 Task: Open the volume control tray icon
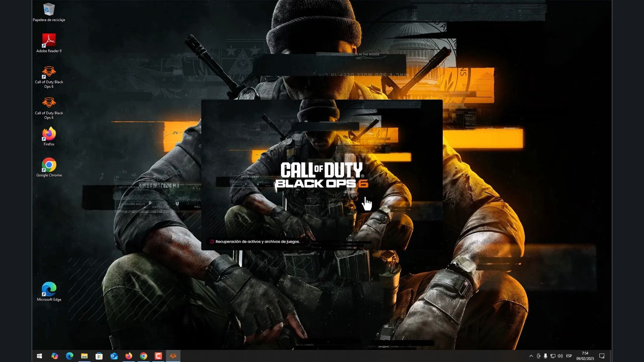[560, 356]
